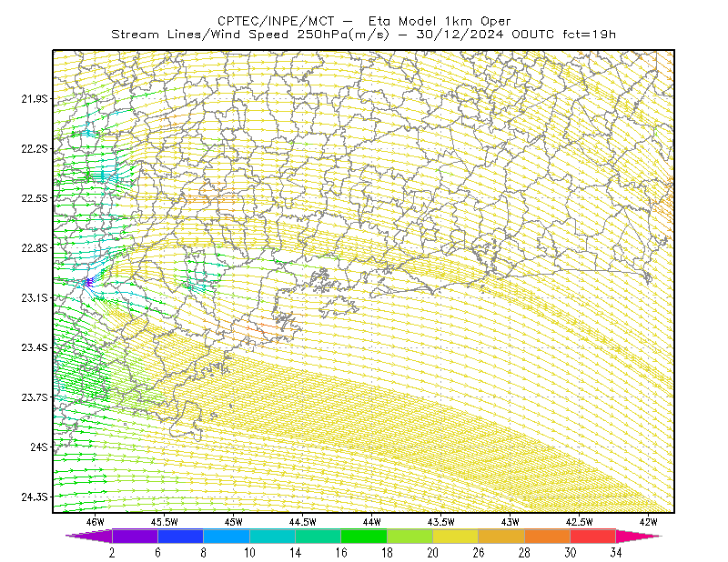The image size is (728, 562).
Task: Click the cyan 10-14 colorbar segment
Action: pyautogui.click(x=272, y=536)
